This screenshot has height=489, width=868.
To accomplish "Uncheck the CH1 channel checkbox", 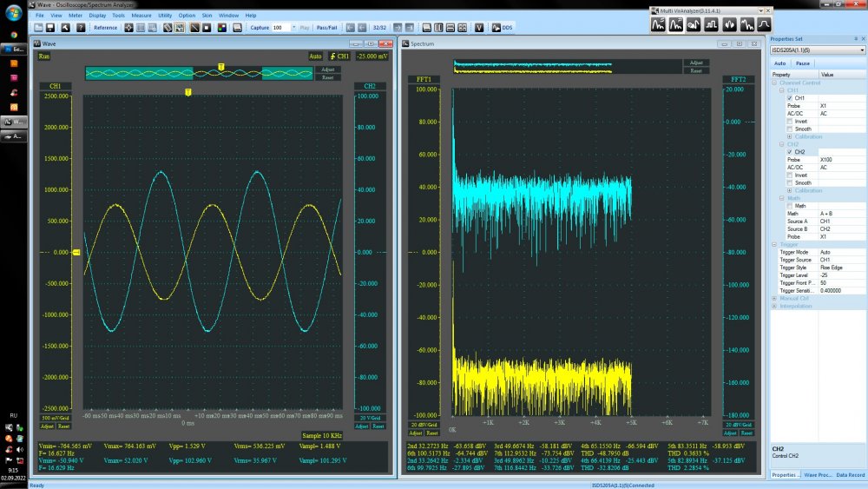I will point(789,98).
